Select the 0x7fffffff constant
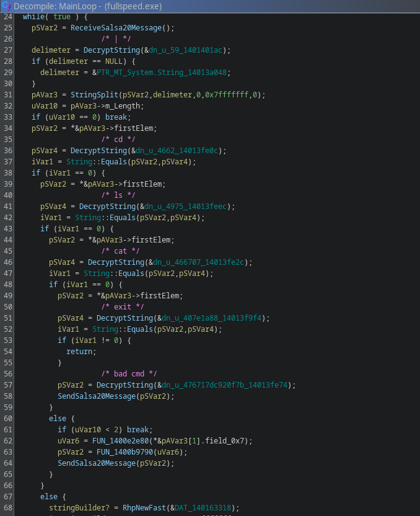Screen dimensions: 420x516 point(227,95)
